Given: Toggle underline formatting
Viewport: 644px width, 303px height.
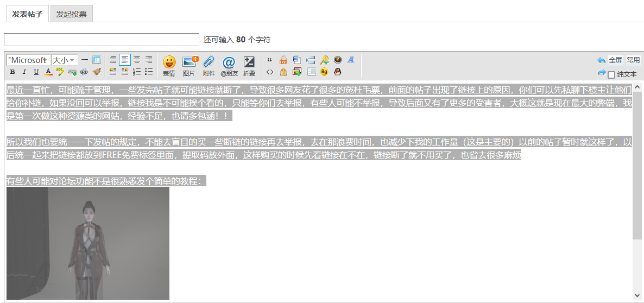Looking at the screenshot, I should (x=36, y=72).
